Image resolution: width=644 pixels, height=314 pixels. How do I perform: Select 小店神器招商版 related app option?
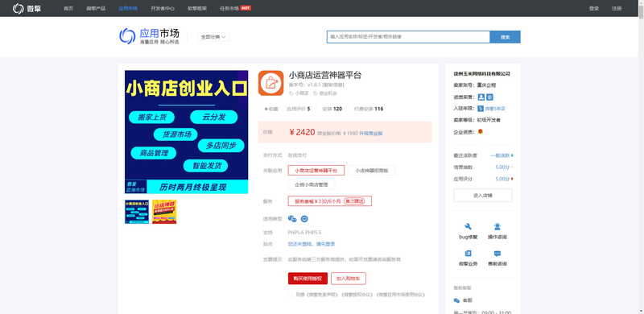[372, 170]
